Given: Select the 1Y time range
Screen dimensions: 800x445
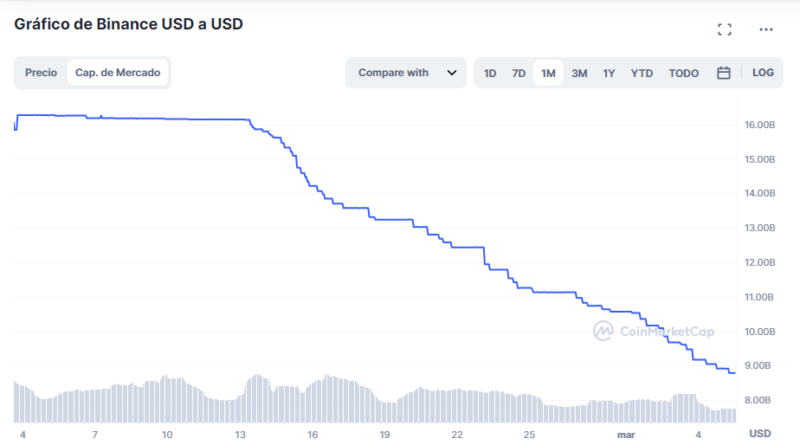Looking at the screenshot, I should tap(609, 73).
